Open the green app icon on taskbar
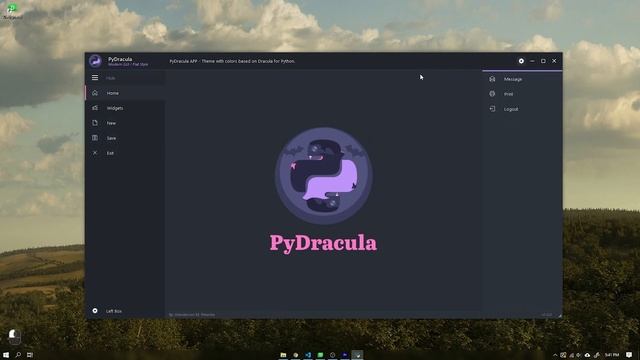The width and height of the screenshot is (640, 360). (320, 355)
